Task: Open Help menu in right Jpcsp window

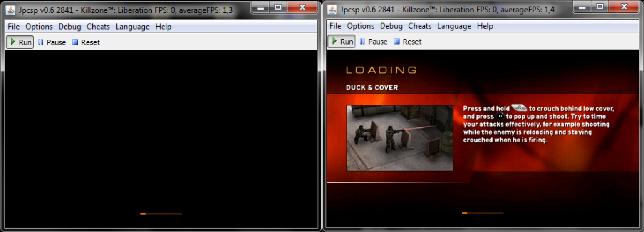Action: [x=485, y=26]
